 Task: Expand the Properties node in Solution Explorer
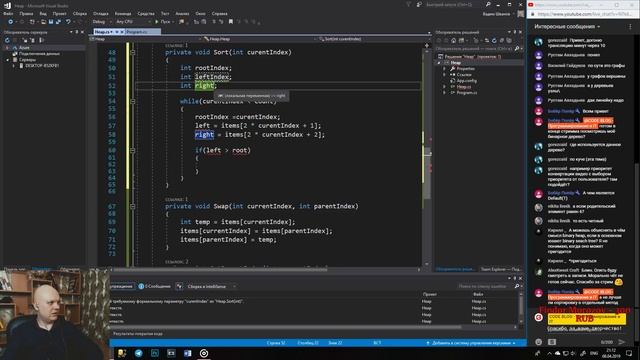click(x=444, y=69)
